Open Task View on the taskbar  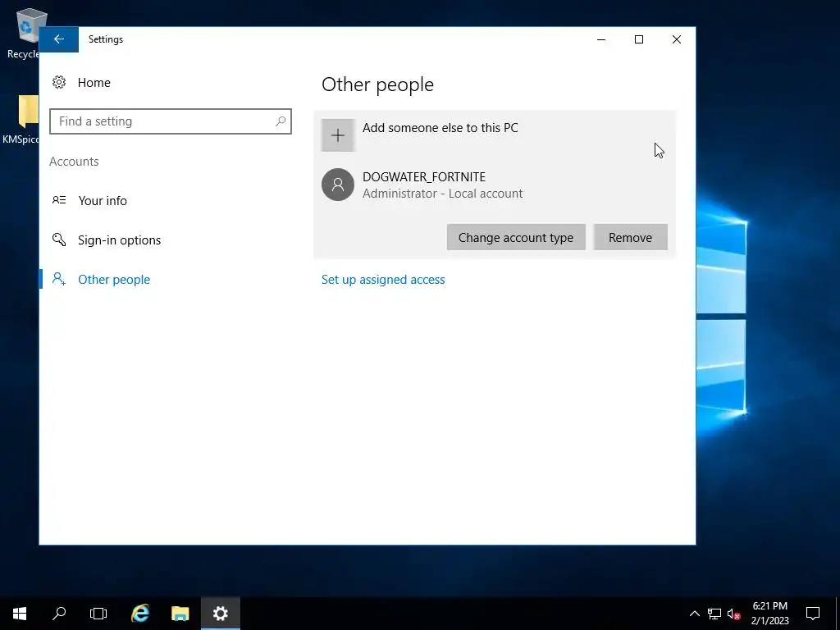[x=98, y=614]
